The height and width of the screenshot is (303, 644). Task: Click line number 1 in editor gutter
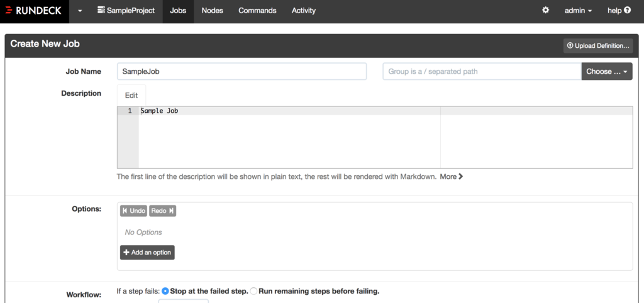(x=130, y=111)
